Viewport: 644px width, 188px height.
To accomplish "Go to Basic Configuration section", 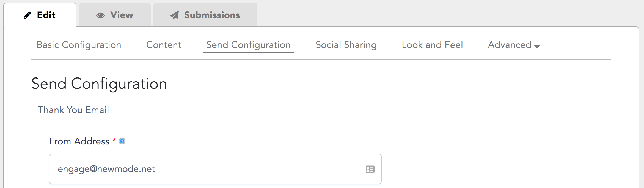I will tap(79, 45).
